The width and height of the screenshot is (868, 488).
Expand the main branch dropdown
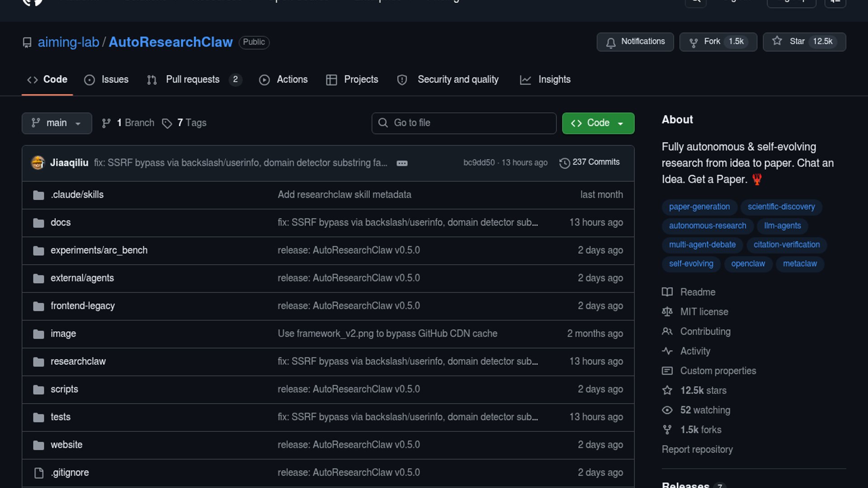[57, 123]
